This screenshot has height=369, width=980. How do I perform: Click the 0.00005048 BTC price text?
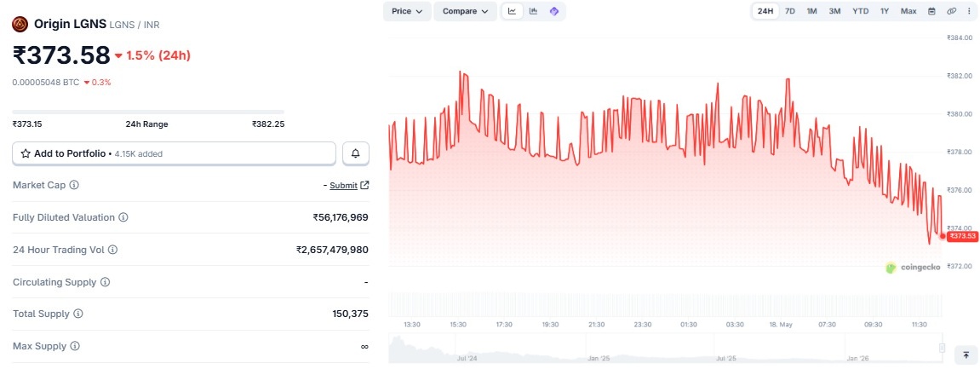coord(46,82)
